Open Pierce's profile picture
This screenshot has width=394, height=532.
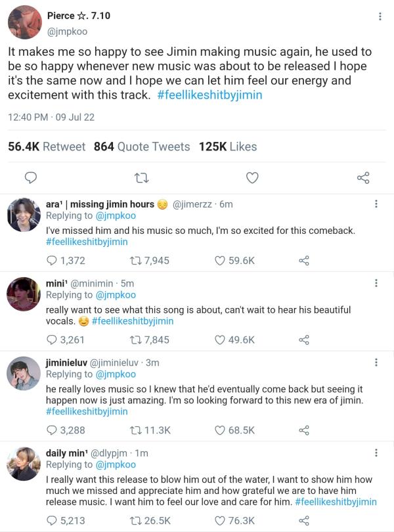pos(24,22)
